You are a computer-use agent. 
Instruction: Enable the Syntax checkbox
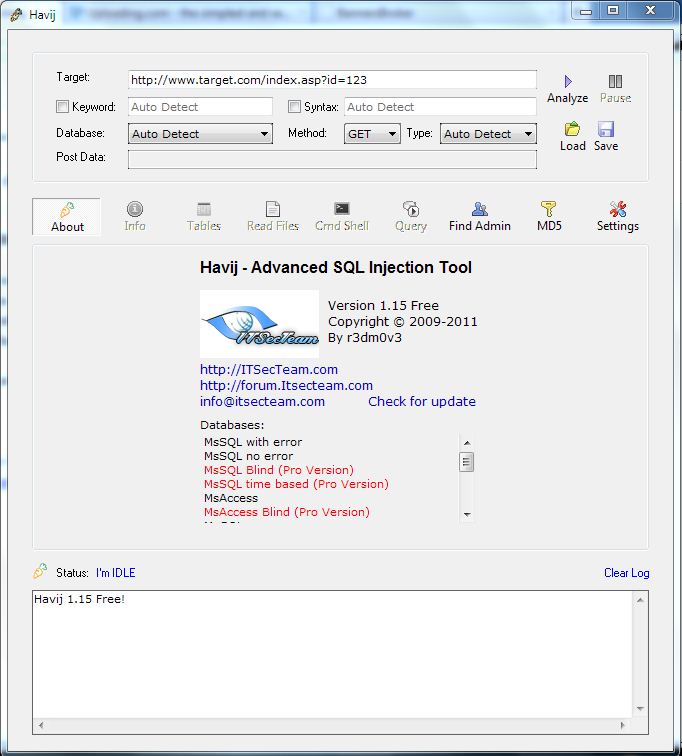(294, 106)
